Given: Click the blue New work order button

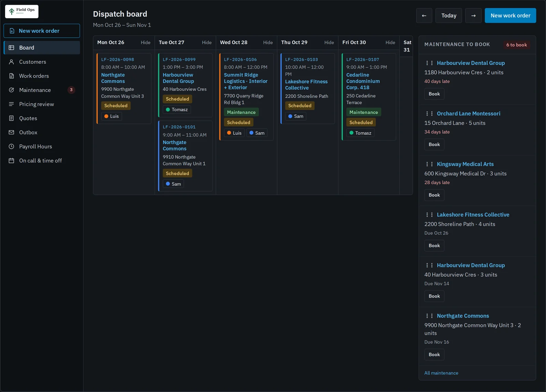Looking at the screenshot, I should click(x=510, y=16).
